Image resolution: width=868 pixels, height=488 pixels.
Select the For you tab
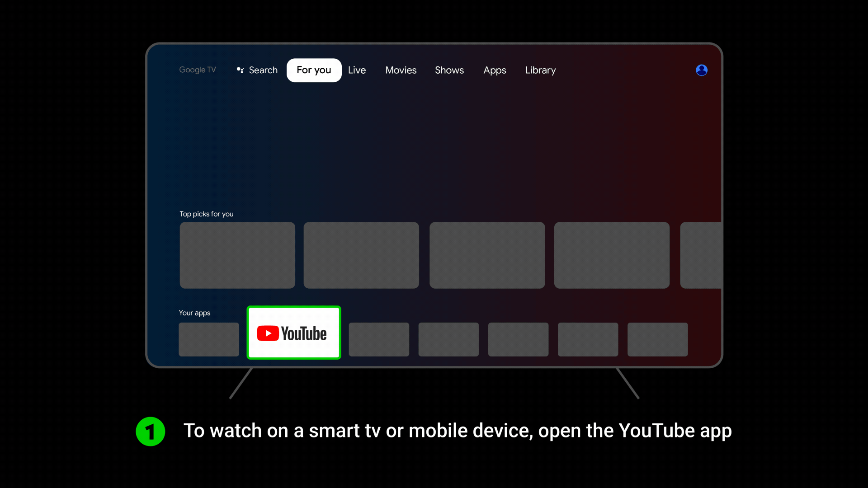(314, 70)
